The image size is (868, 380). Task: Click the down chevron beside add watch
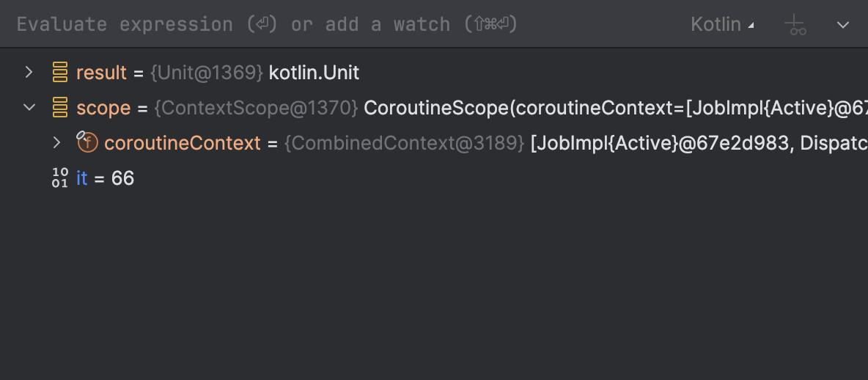(843, 25)
